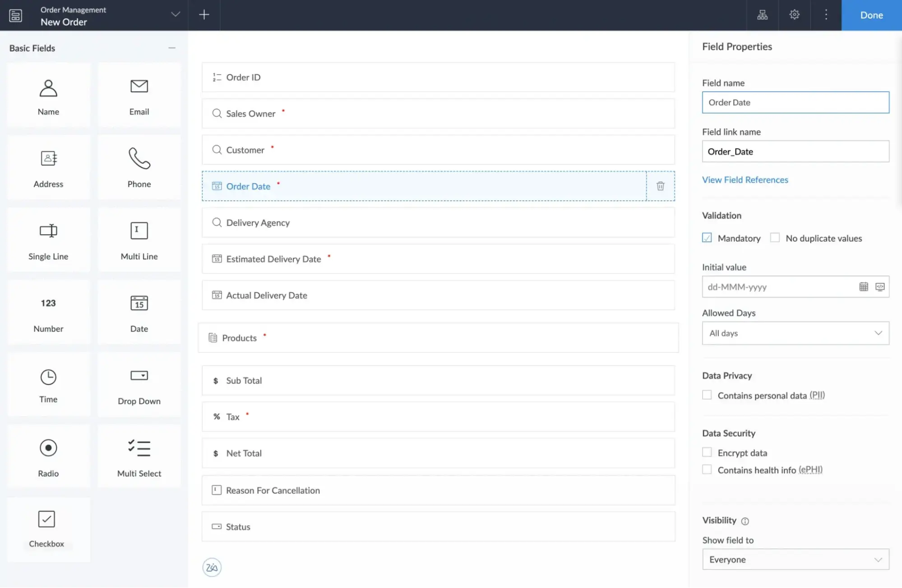The height and width of the screenshot is (588, 902).
Task: Open the three-dot more options menu
Action: pyautogui.click(x=826, y=15)
